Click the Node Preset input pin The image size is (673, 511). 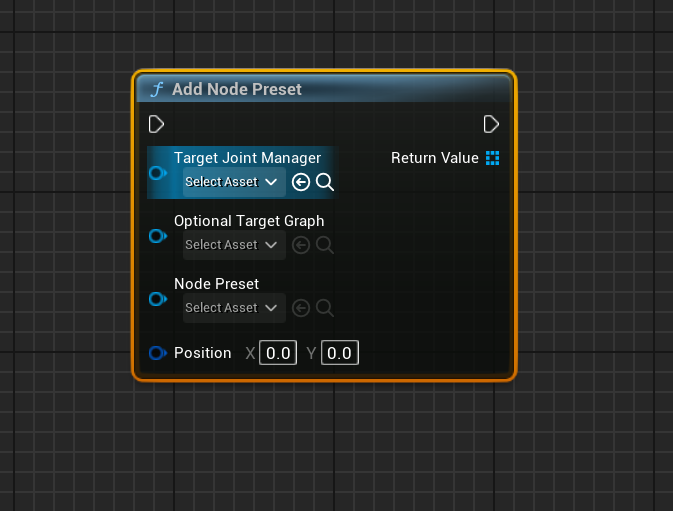[157, 299]
